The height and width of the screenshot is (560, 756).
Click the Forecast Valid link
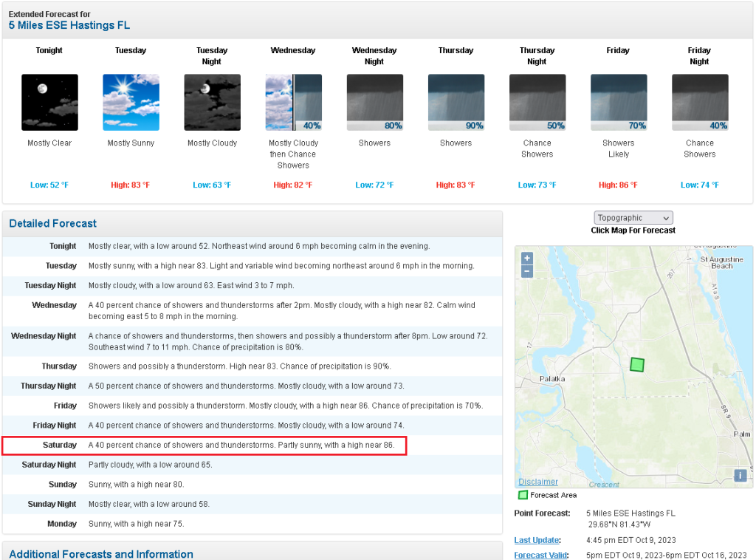[541, 555]
